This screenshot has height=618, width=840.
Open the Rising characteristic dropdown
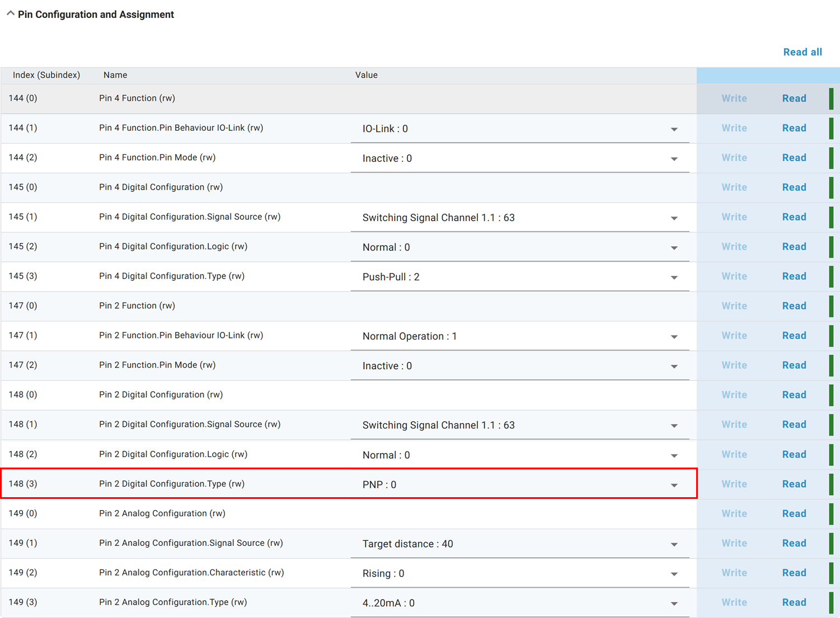[x=674, y=574]
